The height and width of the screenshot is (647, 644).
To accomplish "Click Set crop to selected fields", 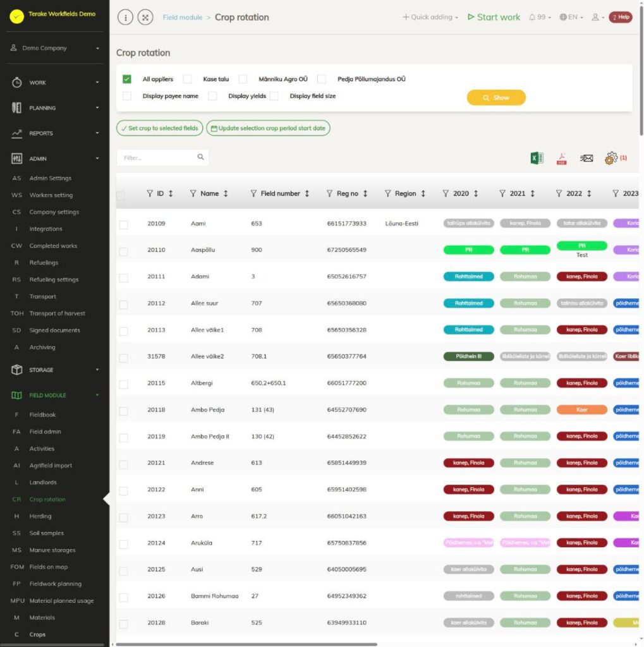I will (x=159, y=128).
